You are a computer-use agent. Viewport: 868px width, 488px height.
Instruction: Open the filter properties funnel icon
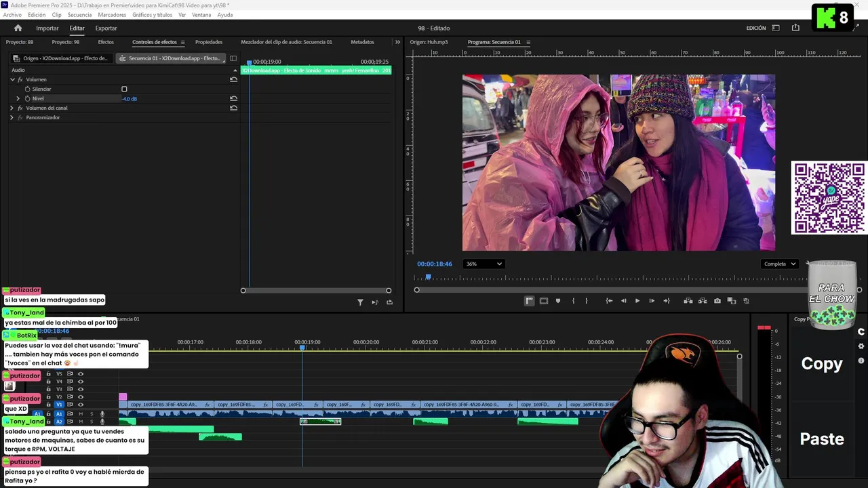(360, 302)
